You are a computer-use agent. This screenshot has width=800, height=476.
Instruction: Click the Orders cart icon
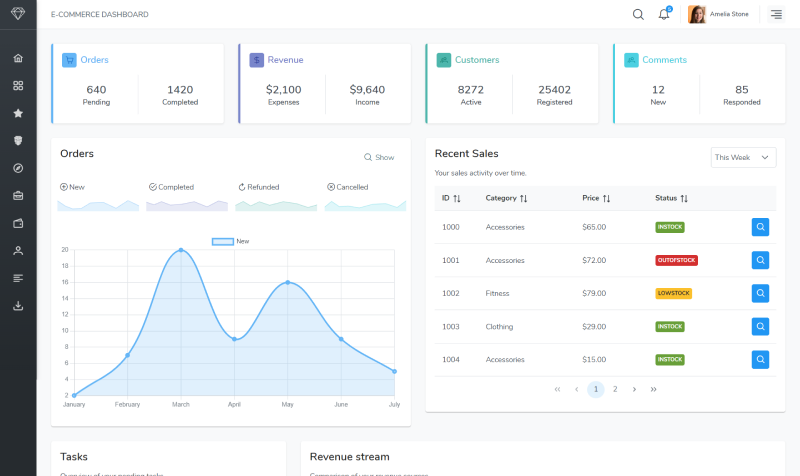click(x=69, y=60)
